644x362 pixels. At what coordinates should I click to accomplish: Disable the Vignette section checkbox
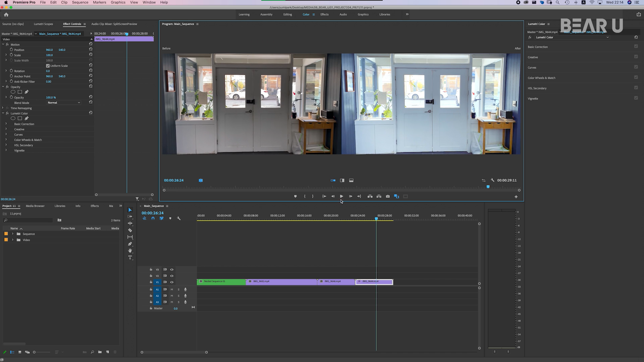coord(636,98)
